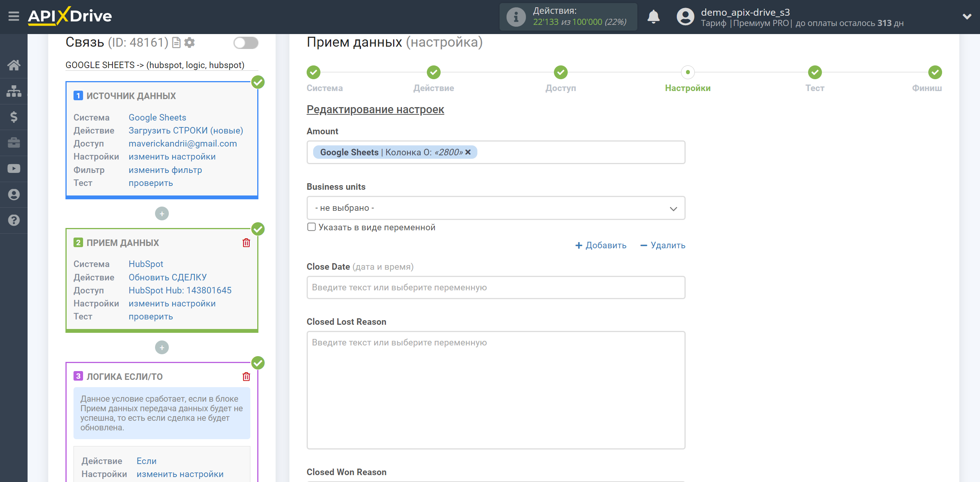Delete the ЛОГИКА ЕСЛИ/ТО block
The width and height of the screenshot is (980, 482).
246,377
